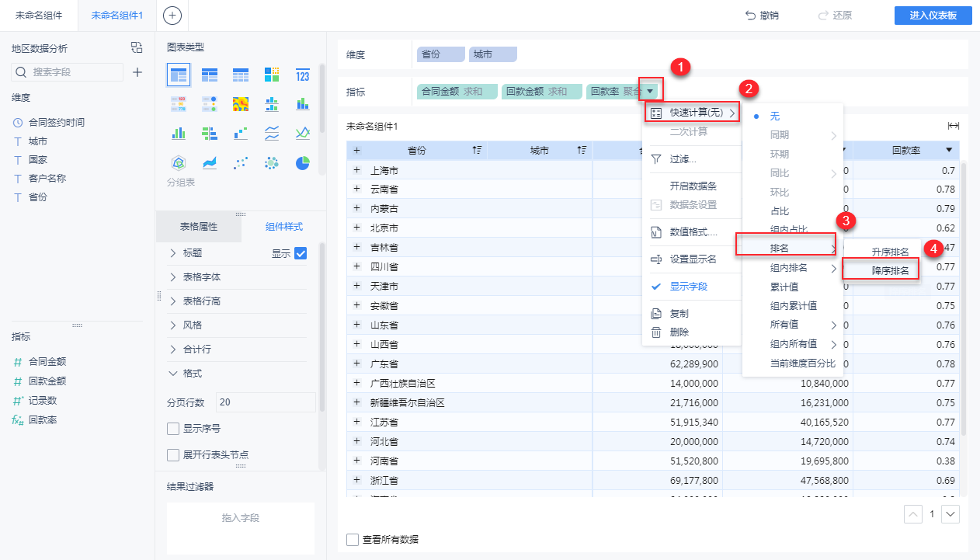Select the multi-series line chart icon
The image size is (980, 560).
pos(303,133)
